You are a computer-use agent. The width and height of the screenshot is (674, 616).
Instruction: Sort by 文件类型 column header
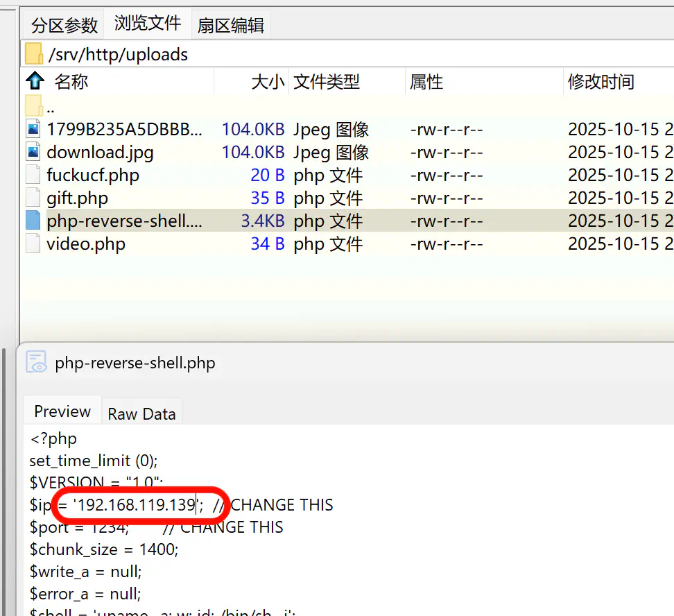pos(327,82)
